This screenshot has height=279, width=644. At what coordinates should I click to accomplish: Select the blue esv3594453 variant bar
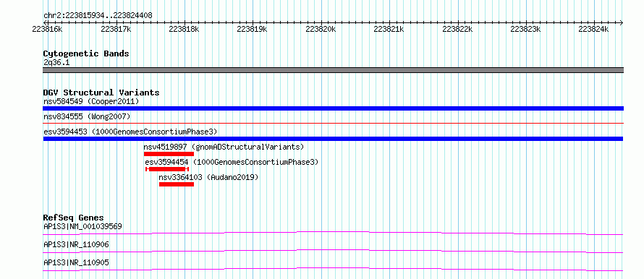point(333,139)
